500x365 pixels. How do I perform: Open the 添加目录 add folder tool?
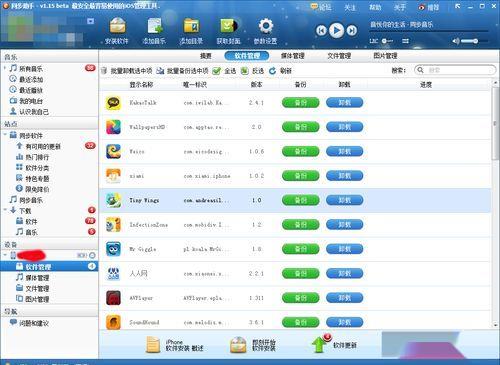click(x=191, y=31)
